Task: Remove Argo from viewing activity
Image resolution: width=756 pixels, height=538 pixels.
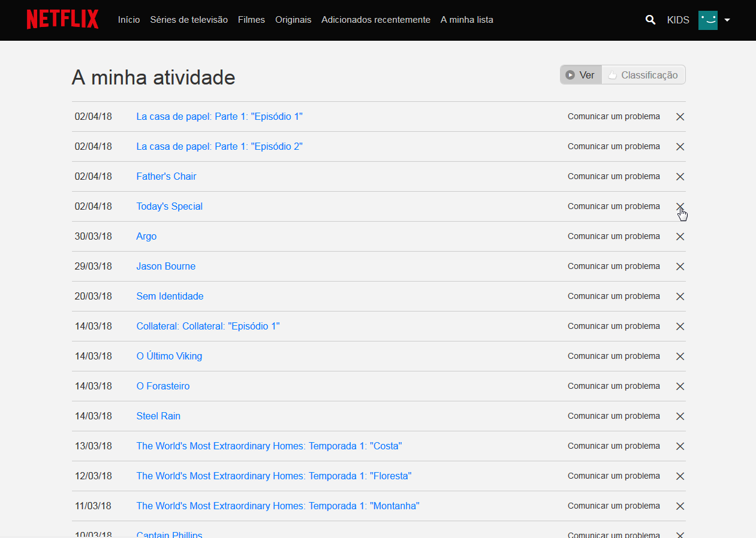Action: coord(680,237)
